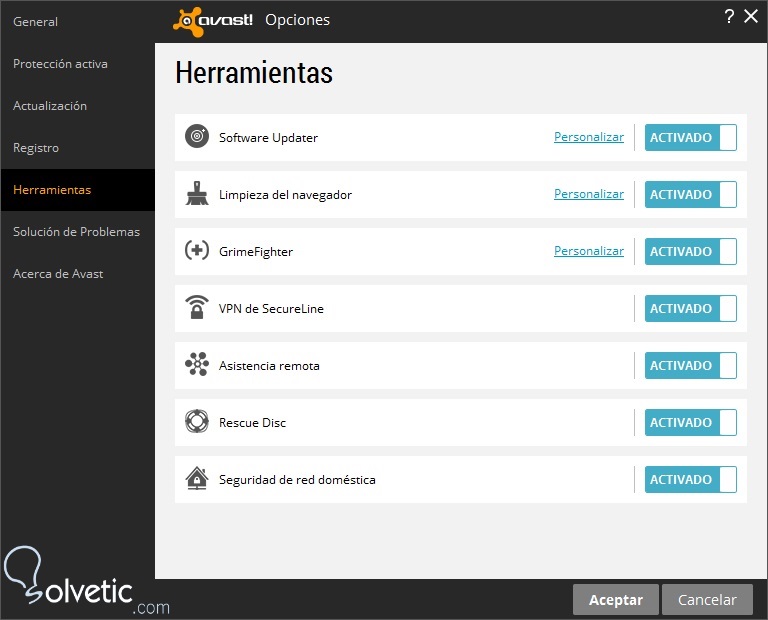Open Solución de Problemas section
The height and width of the screenshot is (620, 768).
[78, 232]
